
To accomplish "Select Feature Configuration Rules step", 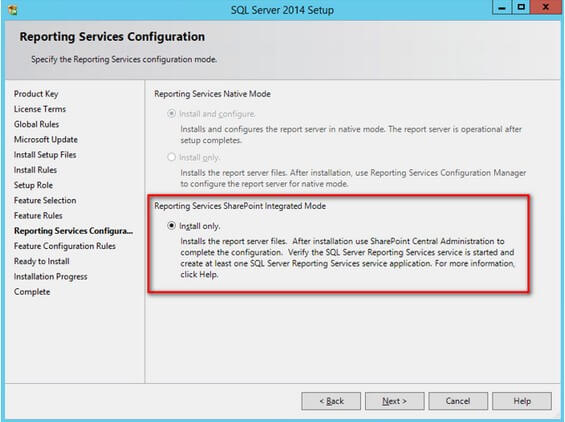I will click(x=65, y=246).
